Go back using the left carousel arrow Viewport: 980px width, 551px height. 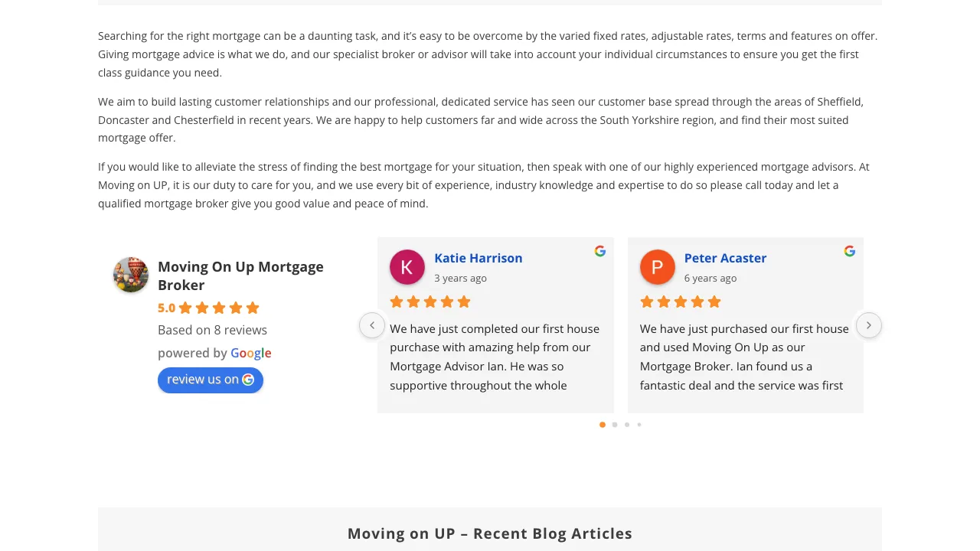click(372, 325)
